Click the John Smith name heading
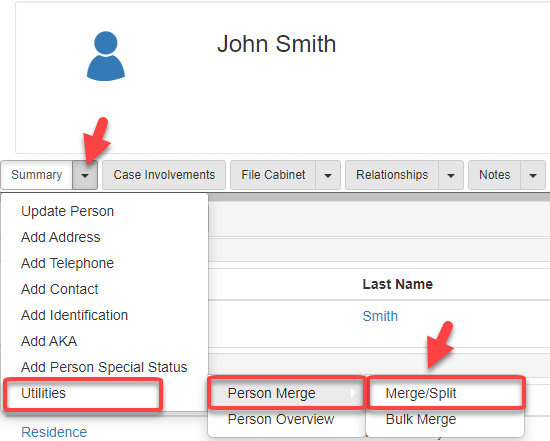Viewport: 550px width, 441px height. [276, 44]
